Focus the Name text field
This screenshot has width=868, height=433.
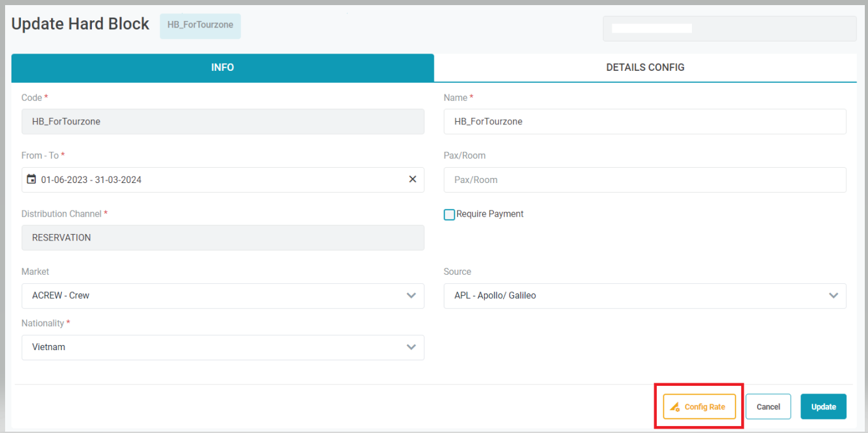645,121
